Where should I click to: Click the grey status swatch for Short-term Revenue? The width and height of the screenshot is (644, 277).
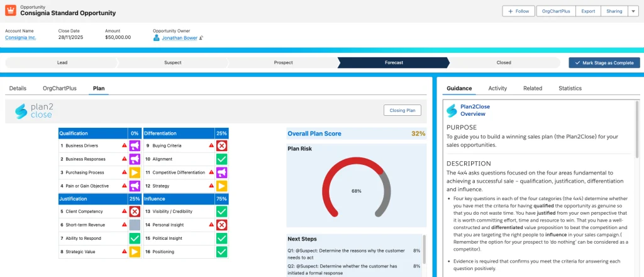point(135,225)
